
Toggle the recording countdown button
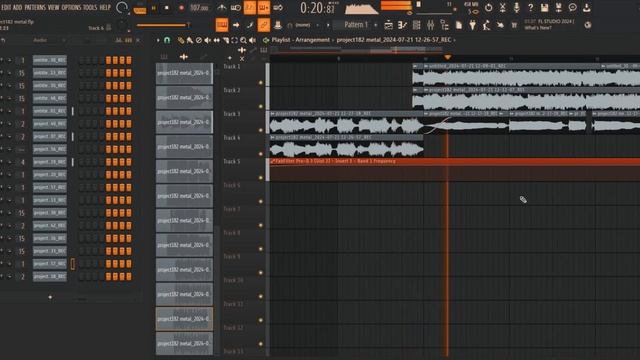(250, 7)
